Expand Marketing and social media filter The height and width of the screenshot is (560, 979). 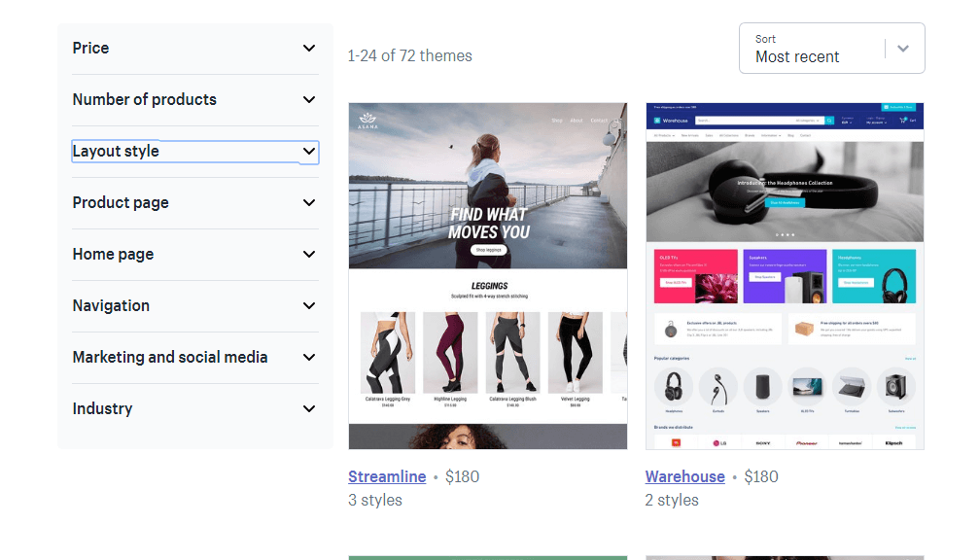[x=194, y=357]
